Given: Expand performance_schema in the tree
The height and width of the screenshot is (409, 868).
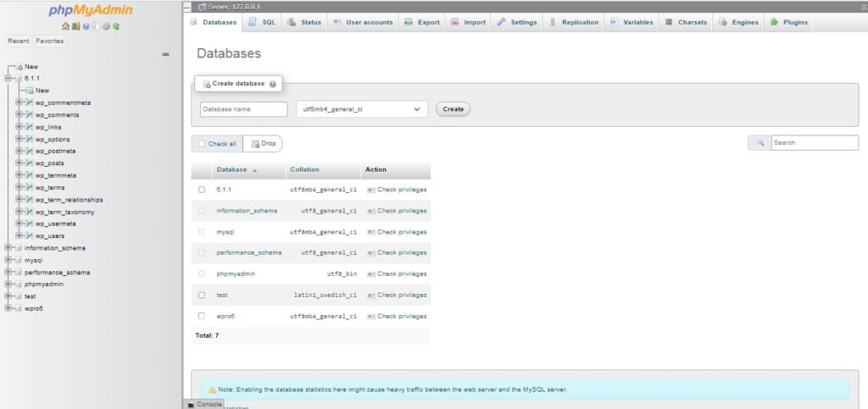Looking at the screenshot, I should coord(8,273).
